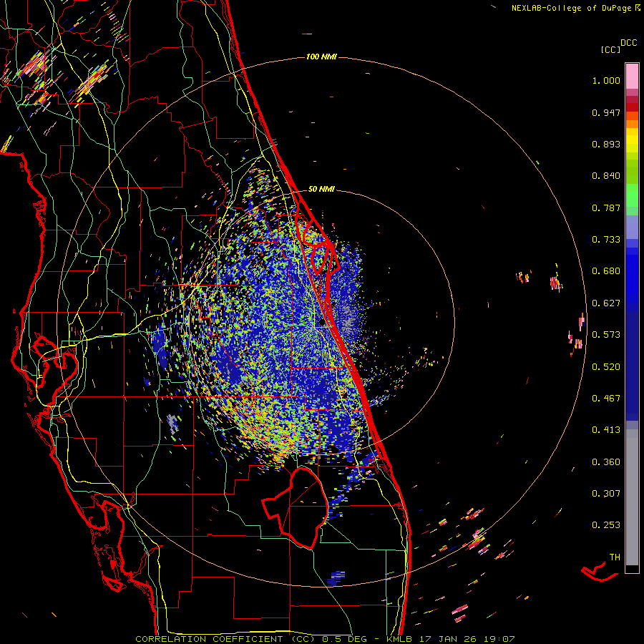Click the 0.947 scale value
Viewport: 644px width, 644px height.
tap(606, 112)
